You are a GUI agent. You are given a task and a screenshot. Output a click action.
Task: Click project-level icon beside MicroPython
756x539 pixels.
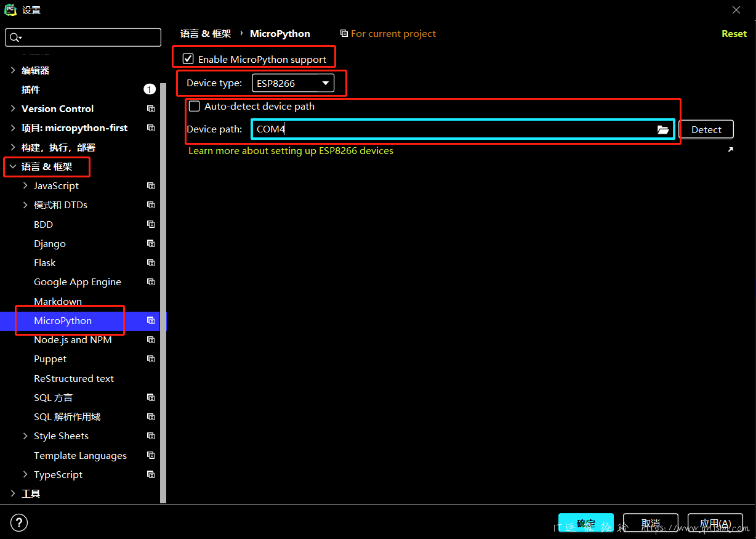[x=150, y=320]
